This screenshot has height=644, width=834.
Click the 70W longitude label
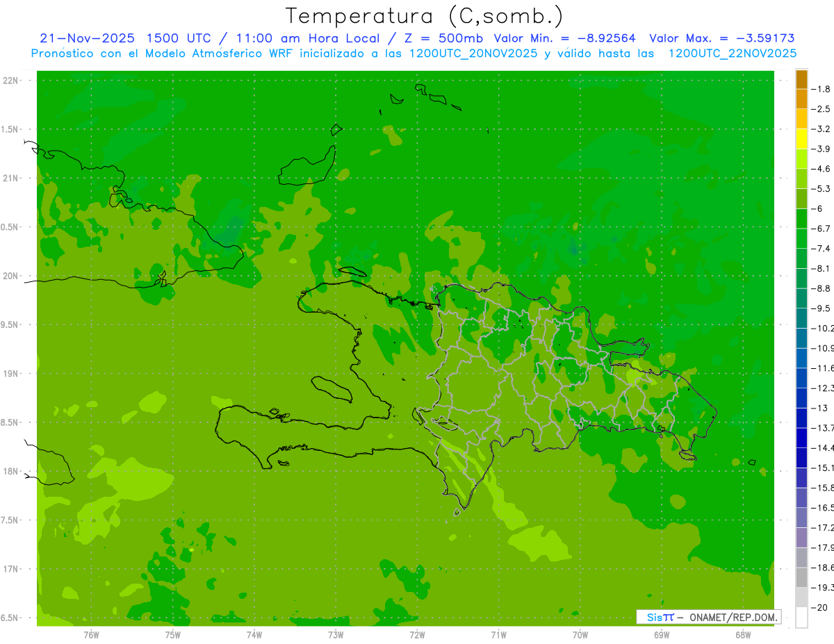pos(580,634)
